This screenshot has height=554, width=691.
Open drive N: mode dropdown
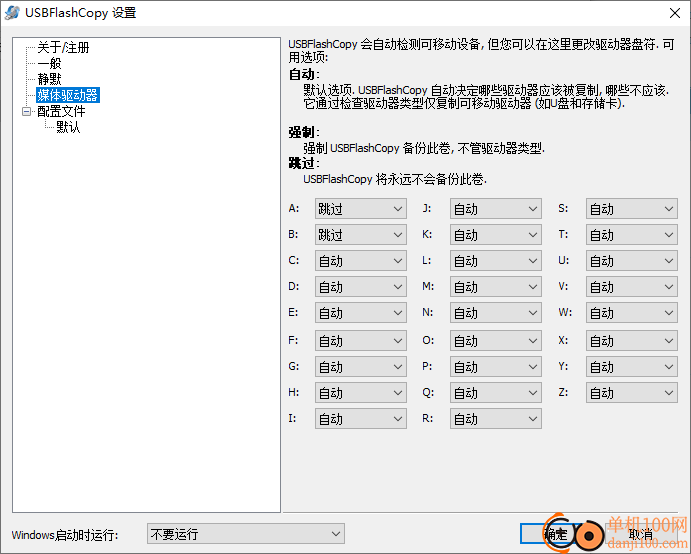[496, 312]
